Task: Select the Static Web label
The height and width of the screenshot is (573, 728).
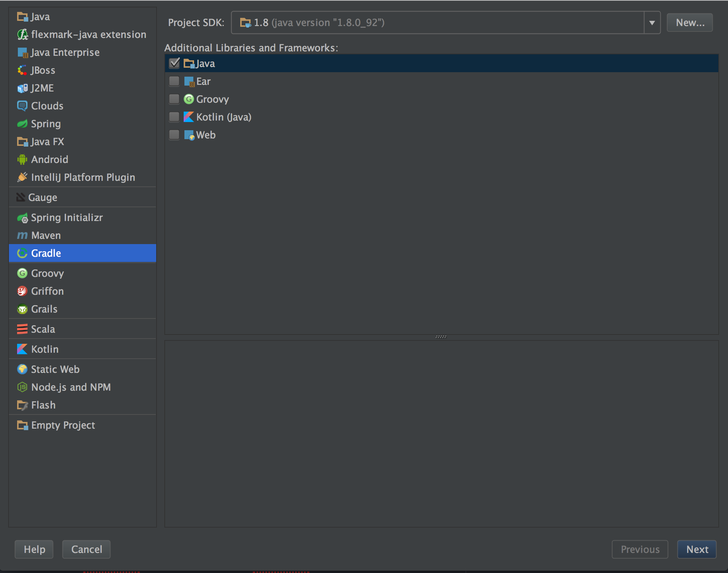Action: [55, 369]
